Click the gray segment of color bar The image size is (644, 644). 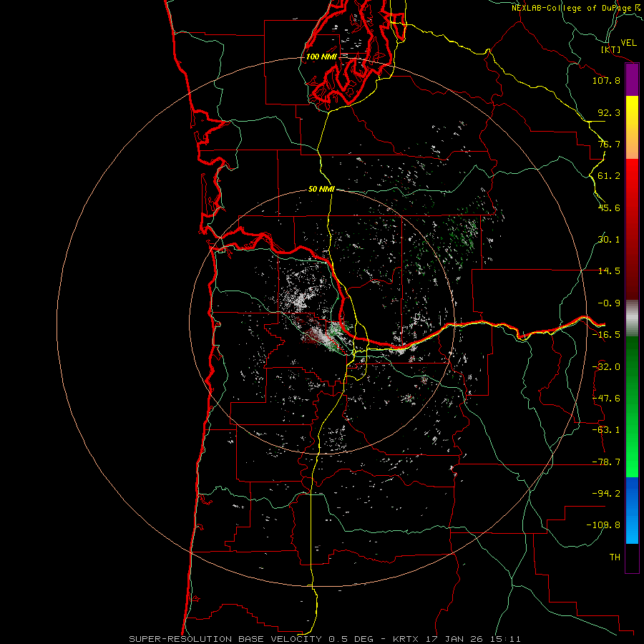click(x=632, y=318)
